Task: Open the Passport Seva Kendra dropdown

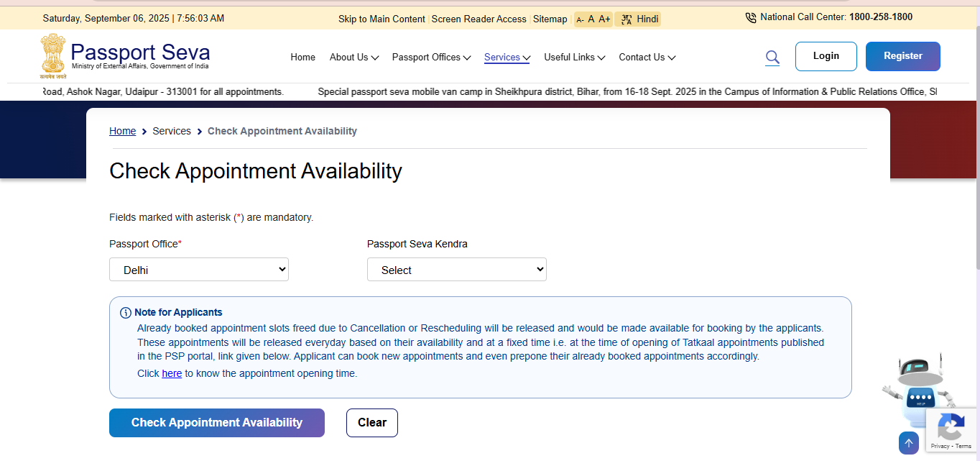Action: point(456,270)
